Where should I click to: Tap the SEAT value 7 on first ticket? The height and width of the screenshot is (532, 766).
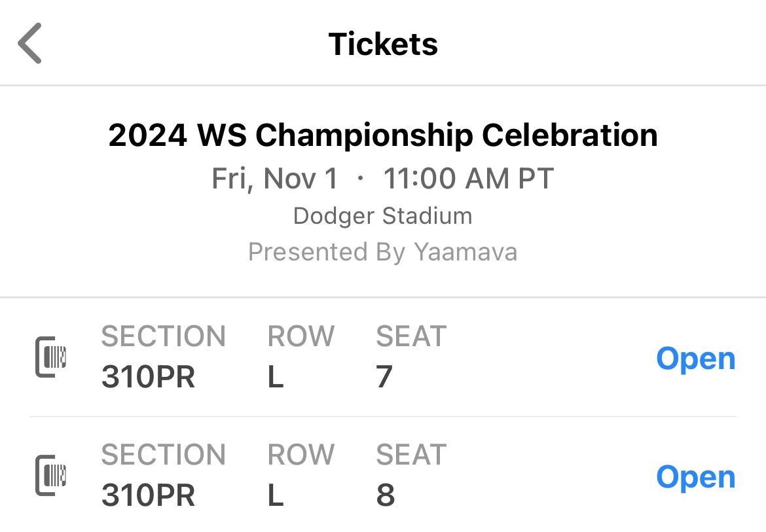coord(383,377)
